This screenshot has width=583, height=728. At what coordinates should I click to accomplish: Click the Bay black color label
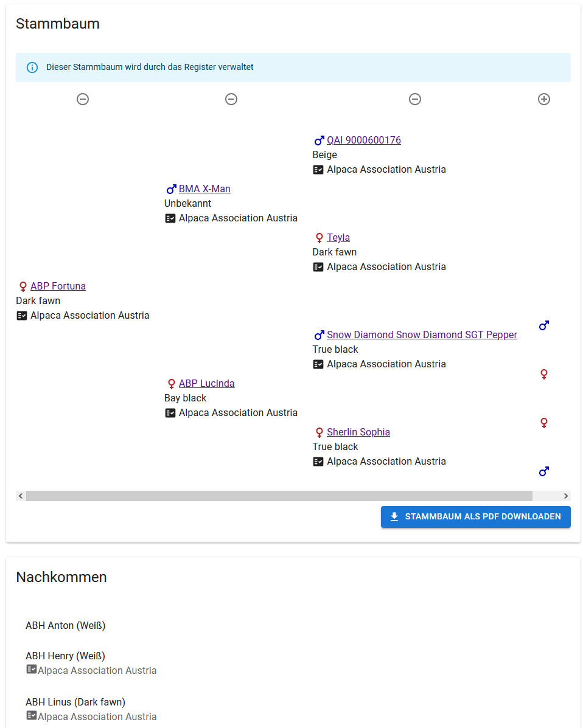(x=186, y=398)
